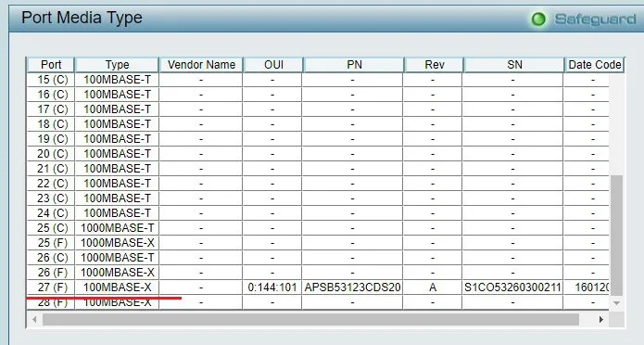
Task: Click date code value starting 16012
Action: (x=592, y=287)
